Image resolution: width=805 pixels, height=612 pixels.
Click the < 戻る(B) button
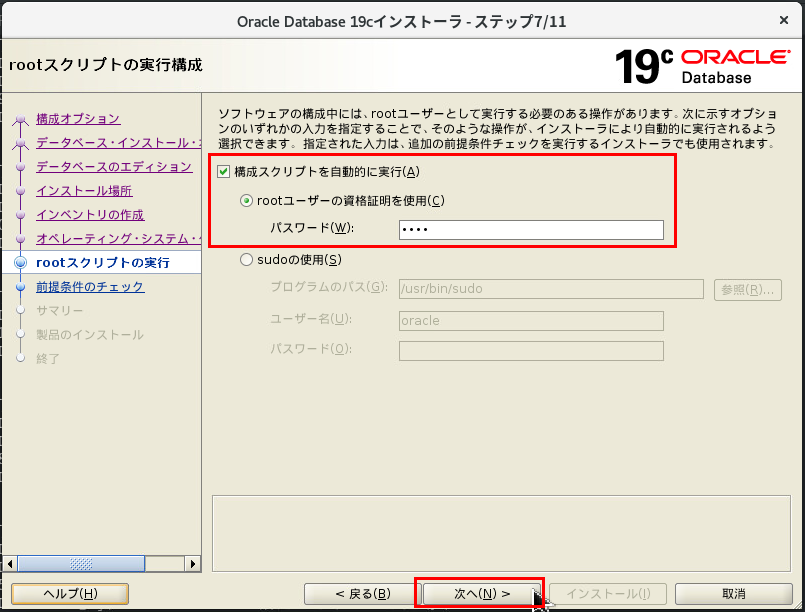click(362, 594)
